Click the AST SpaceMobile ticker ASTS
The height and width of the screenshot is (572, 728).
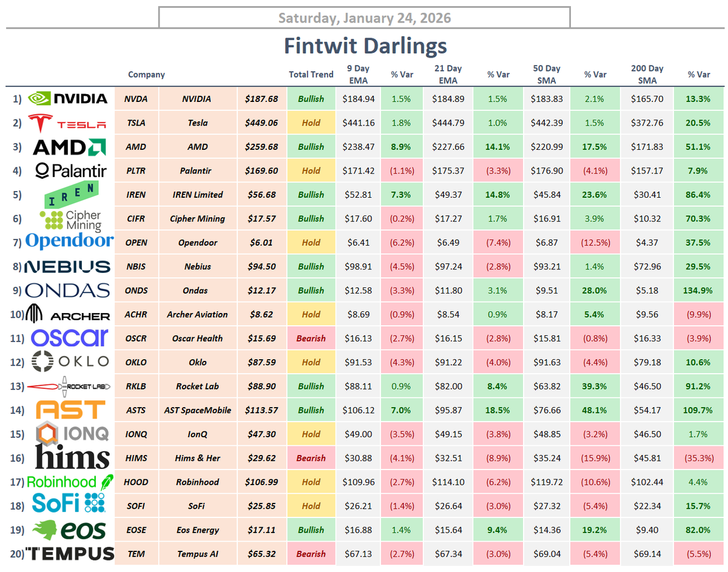pyautogui.click(x=136, y=409)
